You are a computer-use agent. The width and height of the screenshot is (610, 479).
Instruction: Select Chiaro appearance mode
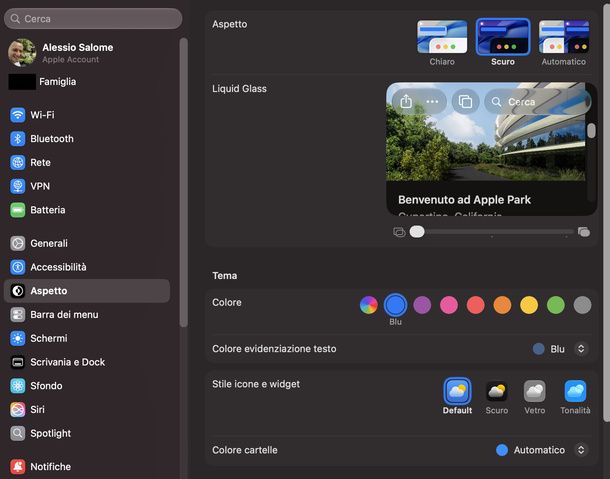click(442, 43)
